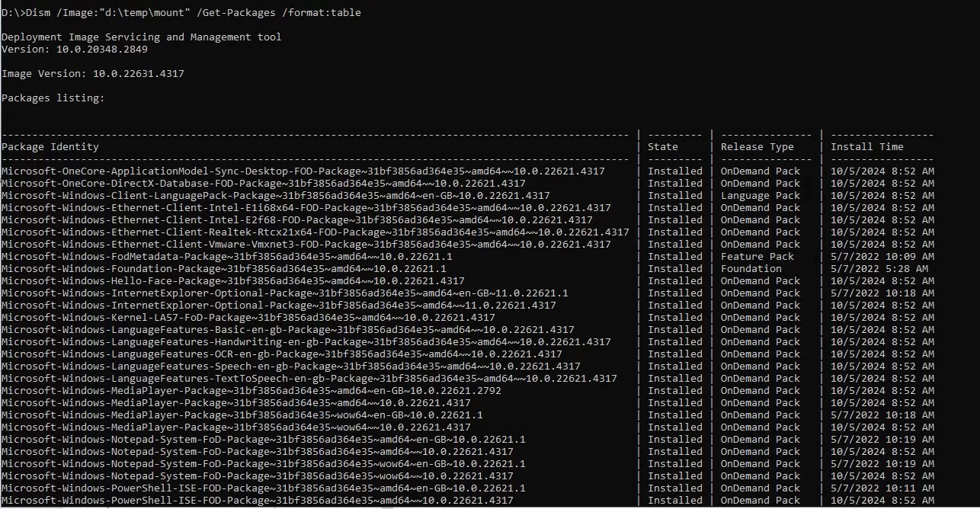Click the Dism Get-Packages command line
The image size is (980, 509).
click(x=181, y=12)
